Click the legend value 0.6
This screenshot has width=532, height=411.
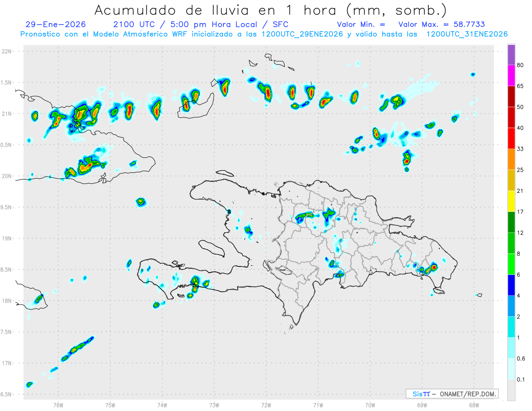tap(521, 359)
